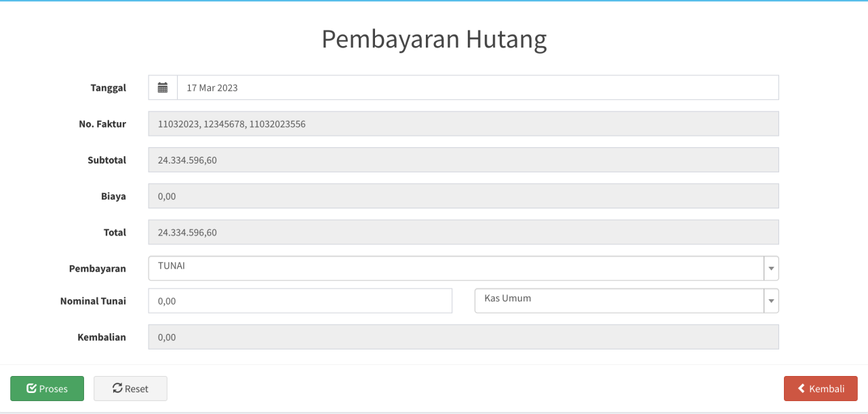Go back using the red Kembali button

click(821, 389)
